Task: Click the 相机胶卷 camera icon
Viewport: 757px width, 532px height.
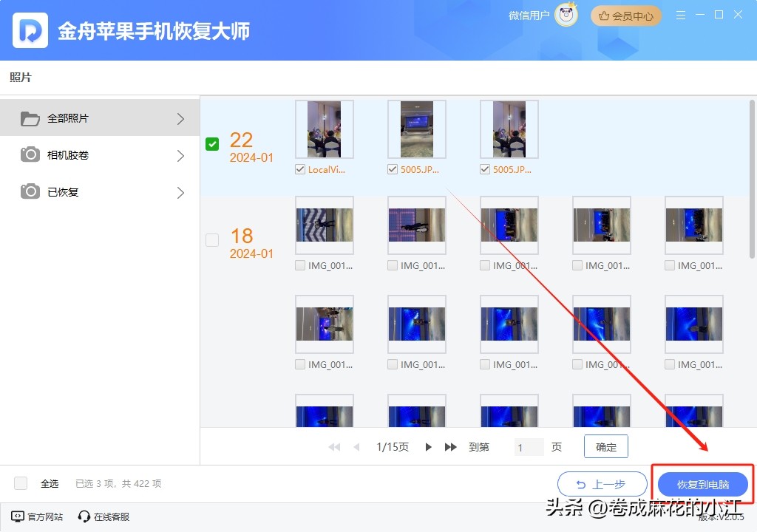Action: click(x=29, y=154)
